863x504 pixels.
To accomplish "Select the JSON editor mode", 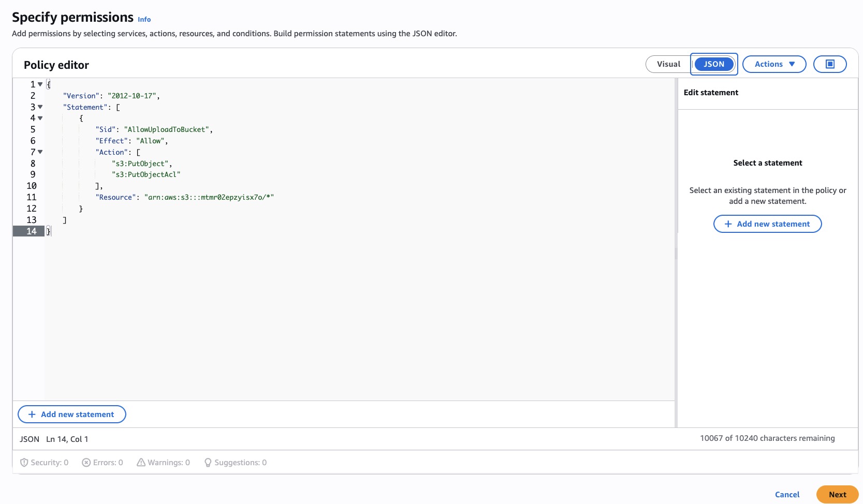I will [x=713, y=64].
